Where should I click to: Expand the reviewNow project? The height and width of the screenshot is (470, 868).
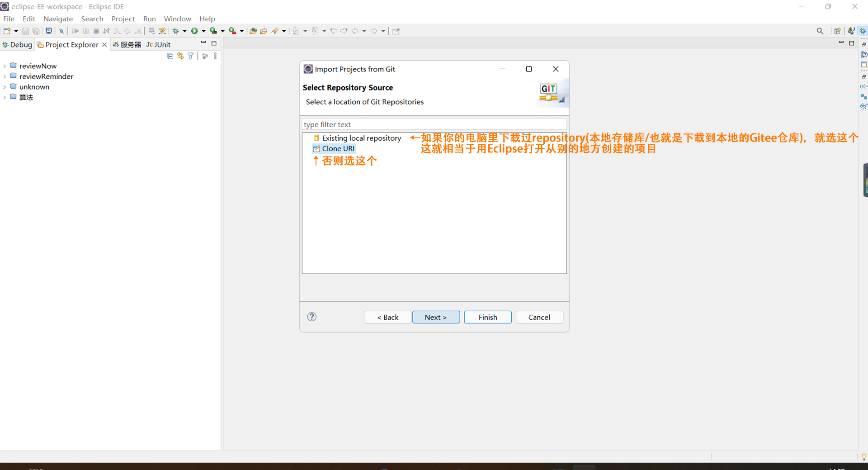[x=5, y=66]
